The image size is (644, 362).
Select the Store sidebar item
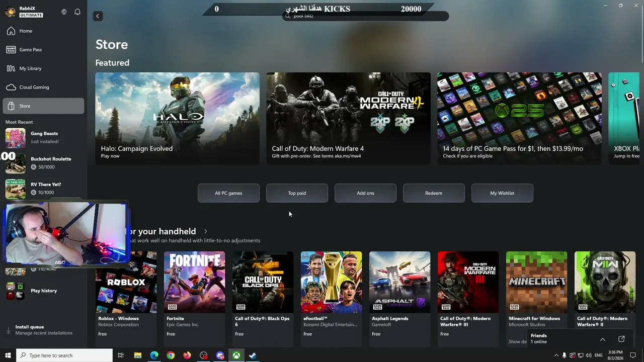pos(43,106)
